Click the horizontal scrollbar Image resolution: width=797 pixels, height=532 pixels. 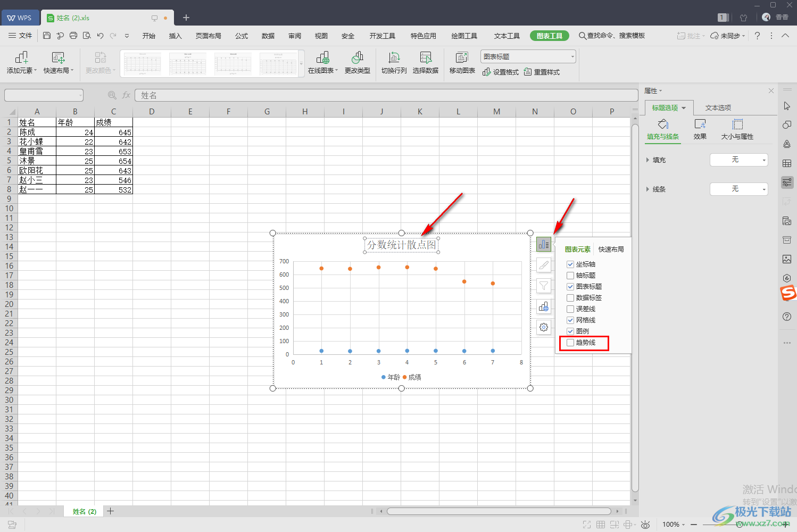click(499, 511)
